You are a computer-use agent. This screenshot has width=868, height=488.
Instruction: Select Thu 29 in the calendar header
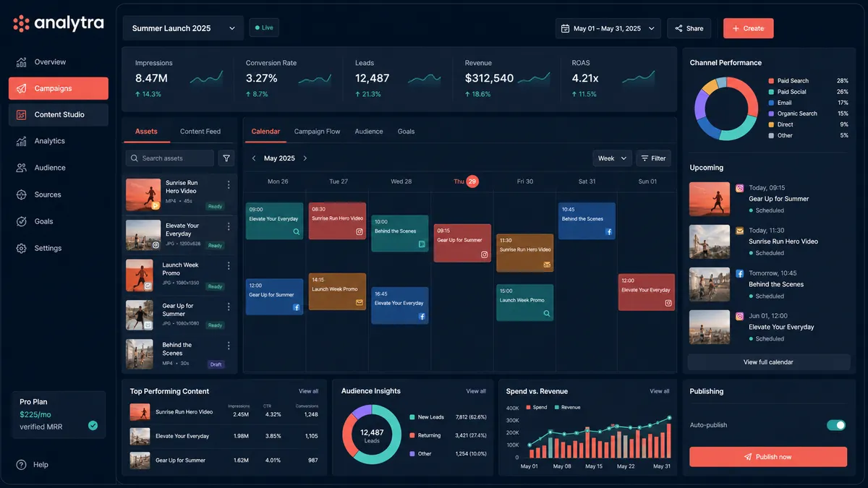(x=466, y=181)
